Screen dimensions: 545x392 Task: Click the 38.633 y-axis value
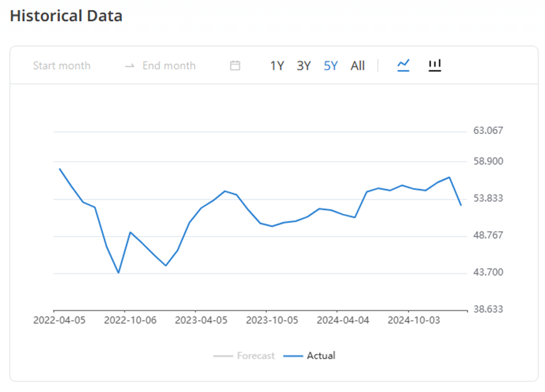point(488,310)
